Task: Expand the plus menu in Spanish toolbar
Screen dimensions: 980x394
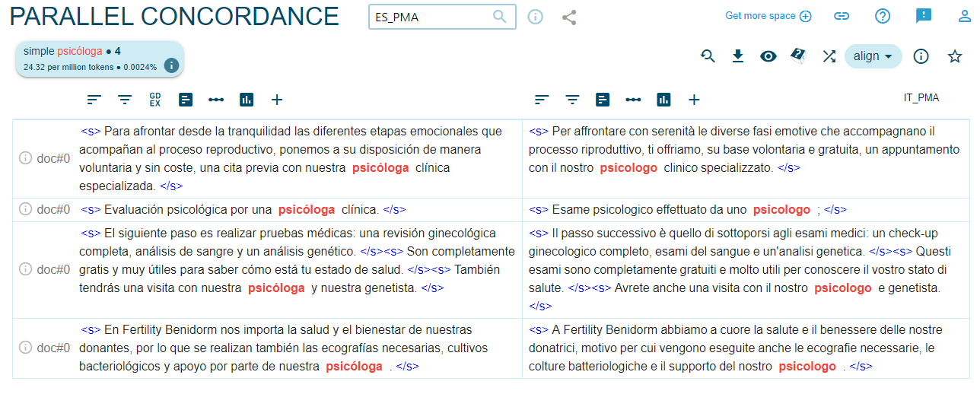Action: click(x=277, y=100)
